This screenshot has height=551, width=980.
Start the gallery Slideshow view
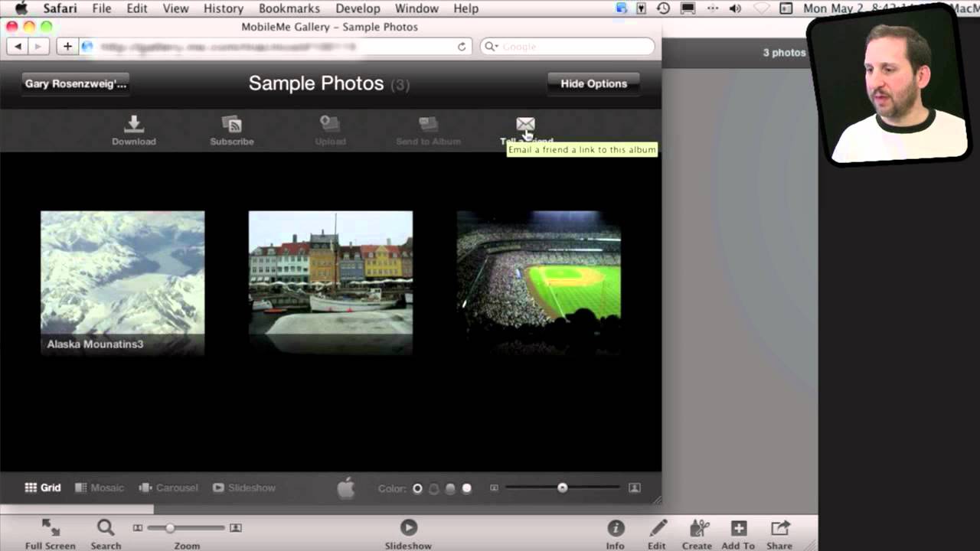coord(244,487)
